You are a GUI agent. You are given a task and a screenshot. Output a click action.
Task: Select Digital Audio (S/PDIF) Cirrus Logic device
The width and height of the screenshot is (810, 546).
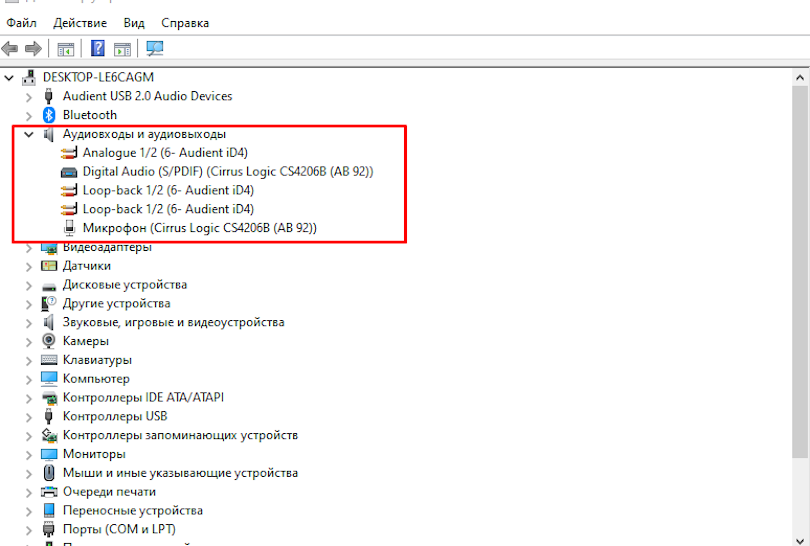pyautogui.click(x=228, y=171)
